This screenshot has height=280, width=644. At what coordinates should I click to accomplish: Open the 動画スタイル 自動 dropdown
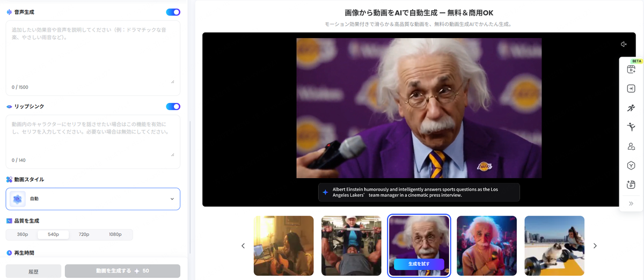[x=93, y=199]
